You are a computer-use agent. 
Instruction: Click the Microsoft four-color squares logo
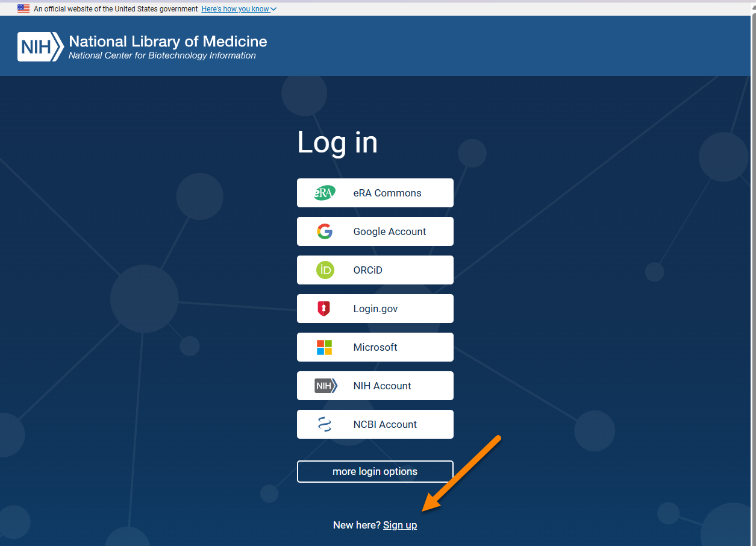pos(324,347)
